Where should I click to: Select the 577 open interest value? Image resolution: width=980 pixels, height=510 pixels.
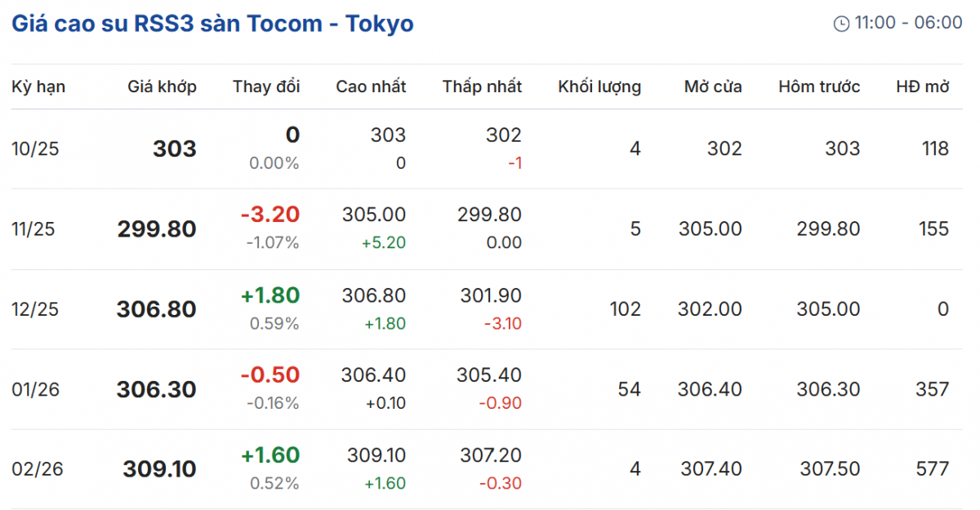932,469
